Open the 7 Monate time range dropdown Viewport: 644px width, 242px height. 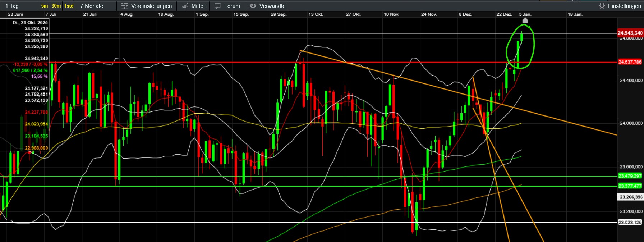[96, 6]
